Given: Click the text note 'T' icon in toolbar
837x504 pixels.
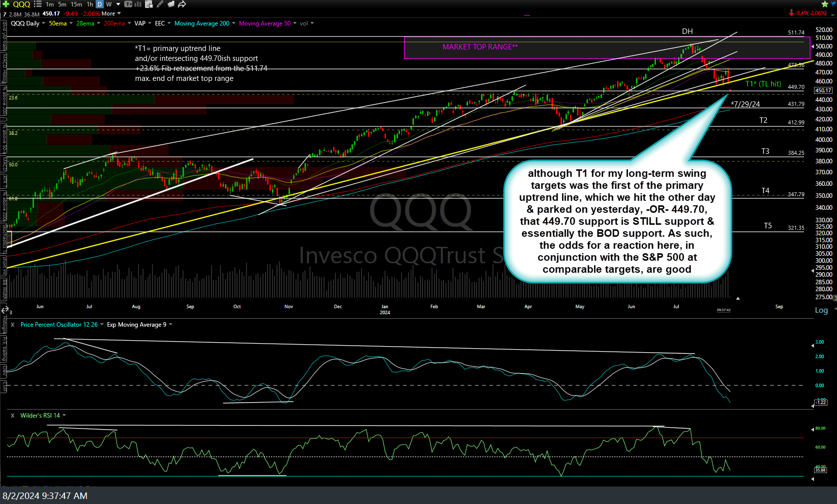Looking at the screenshot, I should pos(128,4).
